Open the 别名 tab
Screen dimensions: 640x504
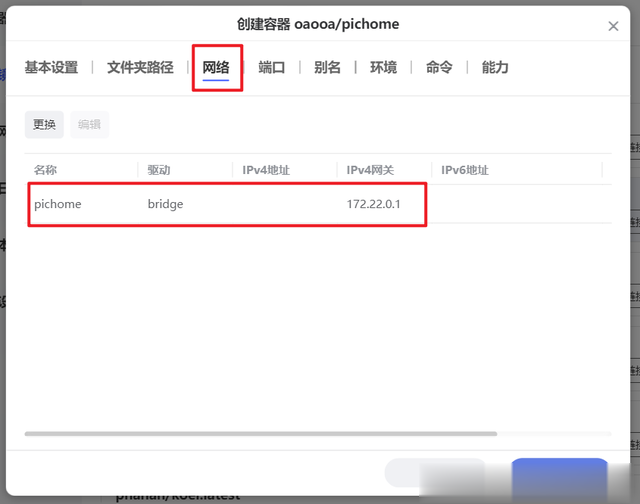click(327, 67)
